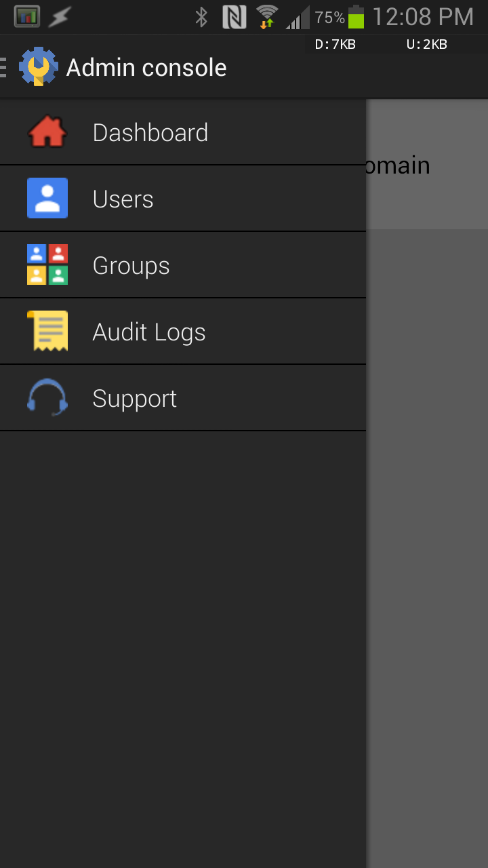The image size is (488, 868).
Task: Tap the red house Dashboard icon
Action: pos(47,132)
